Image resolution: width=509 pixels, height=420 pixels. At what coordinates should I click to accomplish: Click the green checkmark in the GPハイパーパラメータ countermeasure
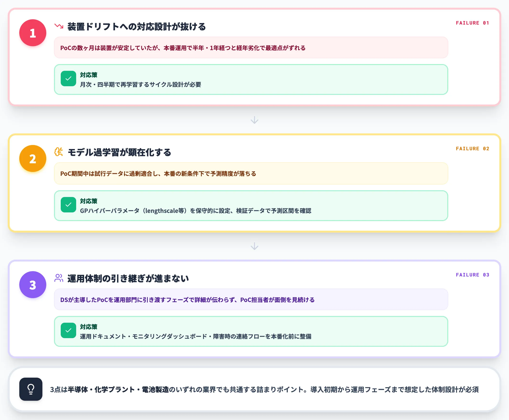[68, 205]
